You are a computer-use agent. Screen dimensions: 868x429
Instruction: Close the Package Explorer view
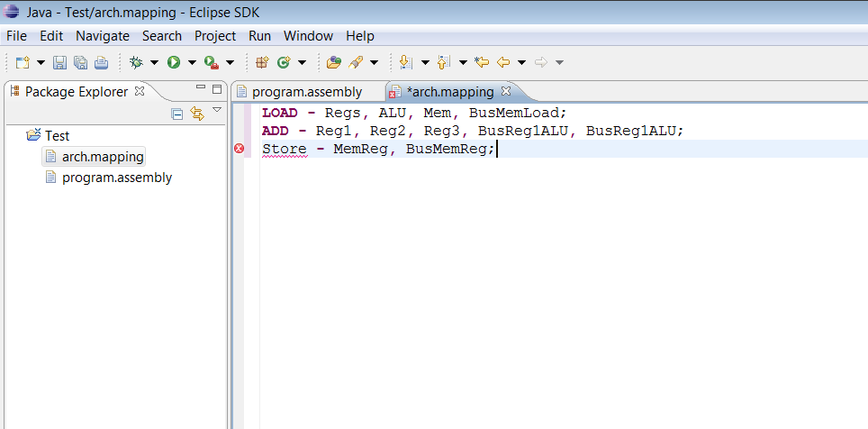pyautogui.click(x=140, y=90)
